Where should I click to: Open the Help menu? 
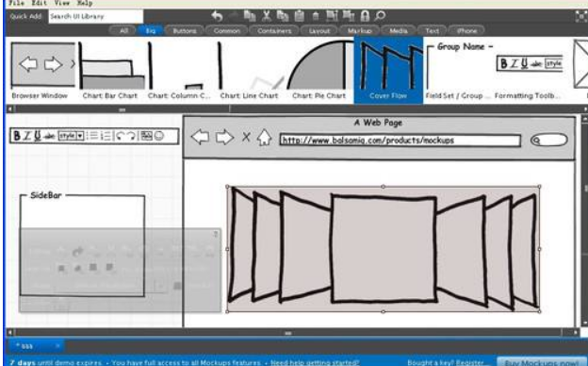[x=85, y=3]
